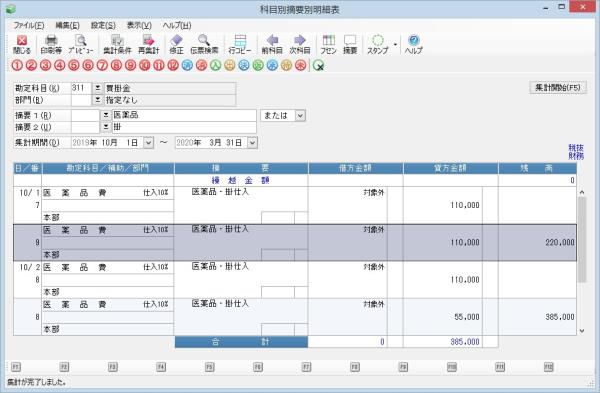Open the end date 2020年3月31日 dropdown
This screenshot has height=393, width=600.
coord(252,143)
